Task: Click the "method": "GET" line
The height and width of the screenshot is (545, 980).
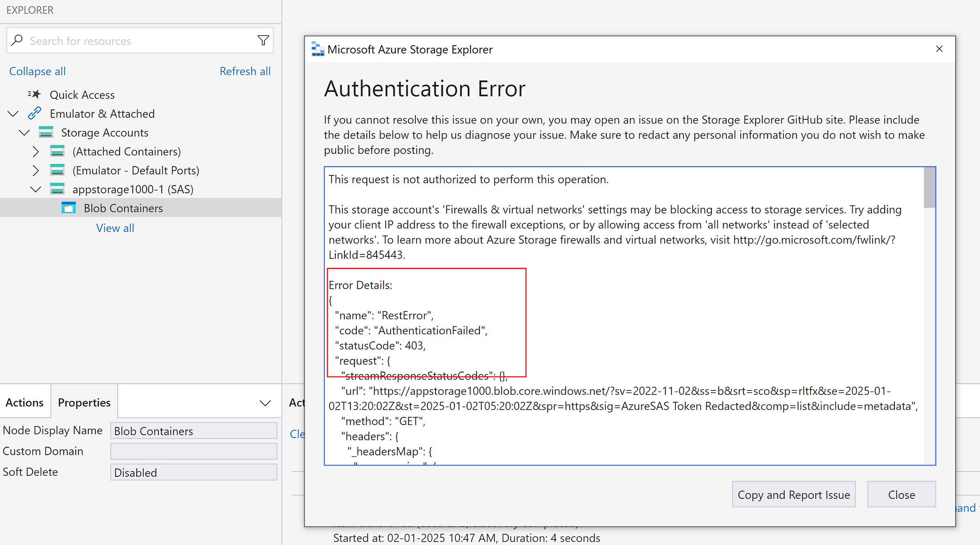Action: tap(383, 421)
